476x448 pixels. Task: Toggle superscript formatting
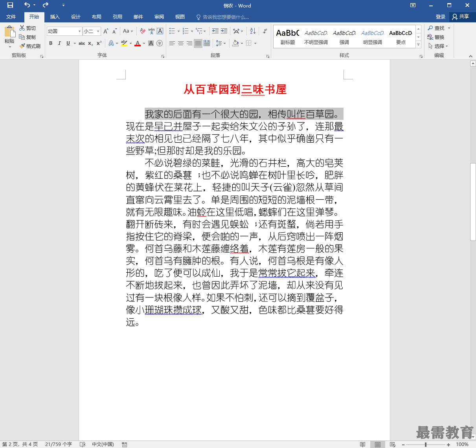pyautogui.click(x=99, y=43)
